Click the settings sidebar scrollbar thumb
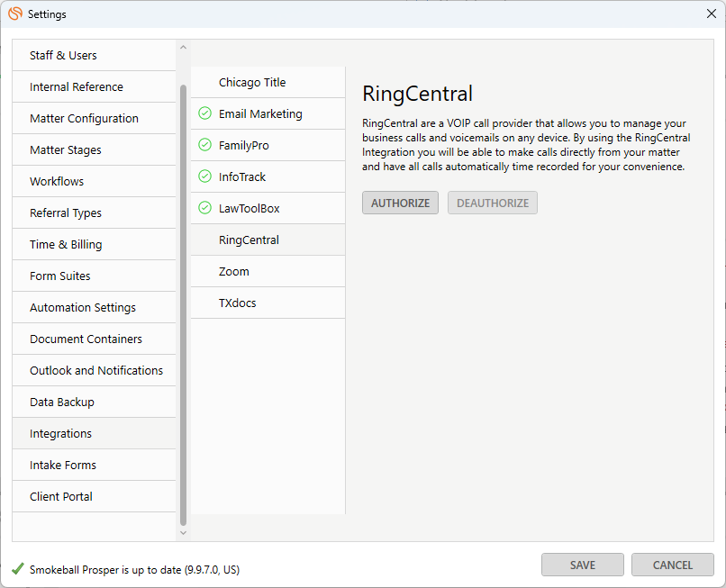Viewport: 726px width, 588px height. 183,305
